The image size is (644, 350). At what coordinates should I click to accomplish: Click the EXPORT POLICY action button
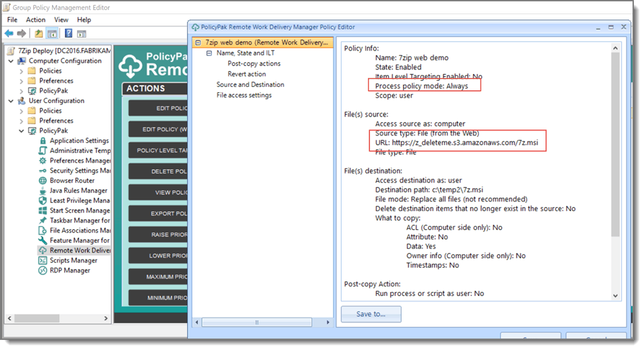(x=158, y=214)
